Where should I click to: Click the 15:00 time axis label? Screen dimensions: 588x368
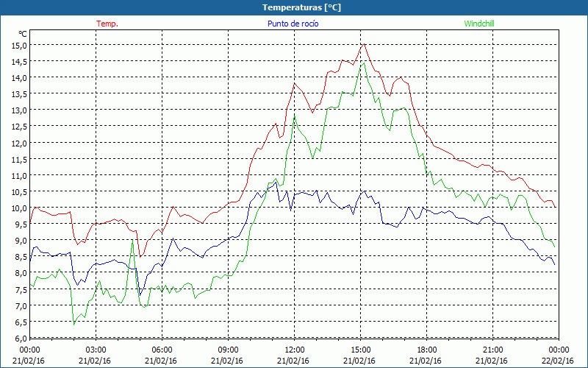coord(360,350)
